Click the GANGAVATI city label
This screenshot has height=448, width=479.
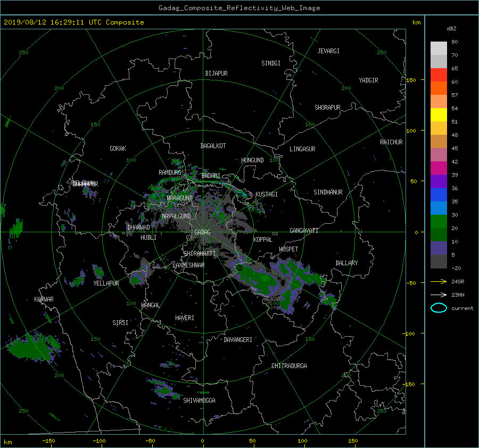304,231
